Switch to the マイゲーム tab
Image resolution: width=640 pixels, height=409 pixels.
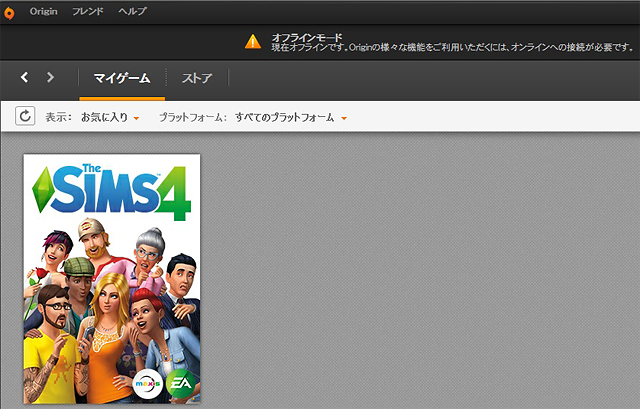[x=122, y=78]
